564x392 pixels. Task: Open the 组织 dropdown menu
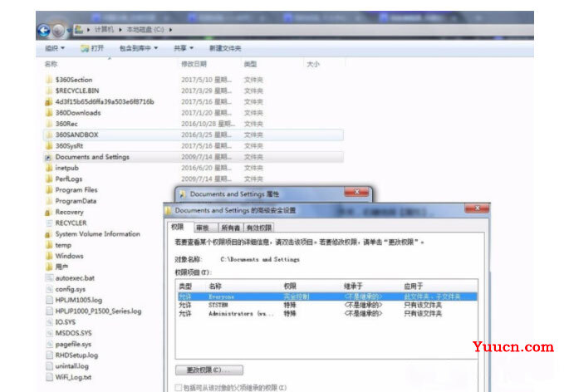click(55, 48)
